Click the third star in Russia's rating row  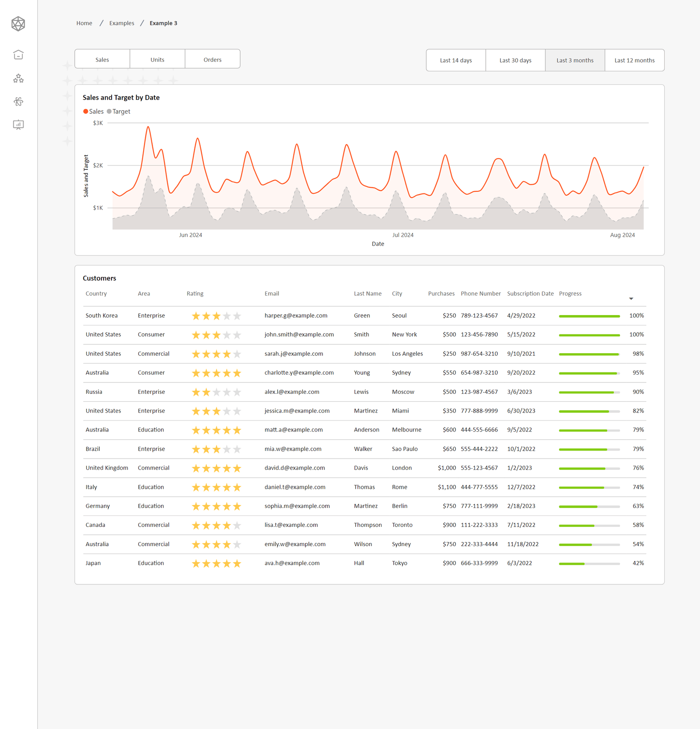[x=216, y=392]
